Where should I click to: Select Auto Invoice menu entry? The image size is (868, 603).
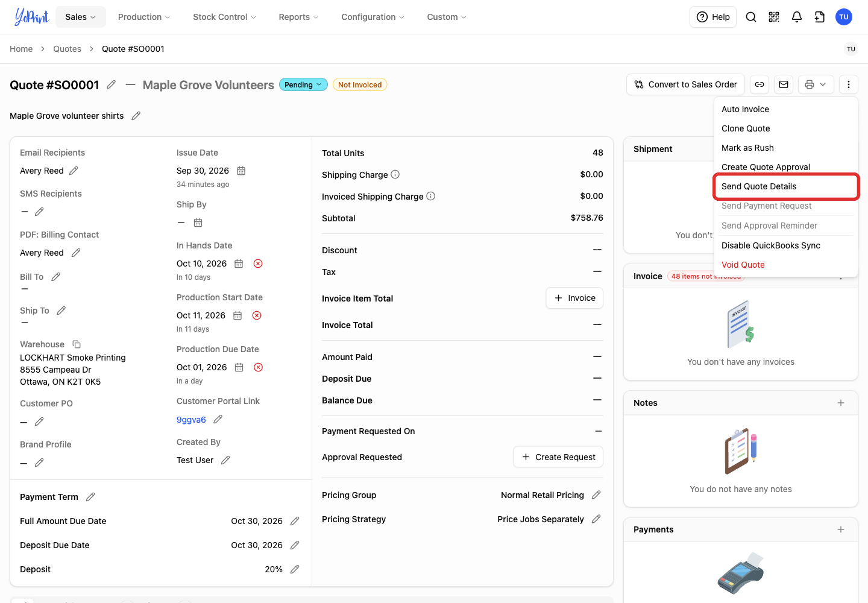[786, 109]
